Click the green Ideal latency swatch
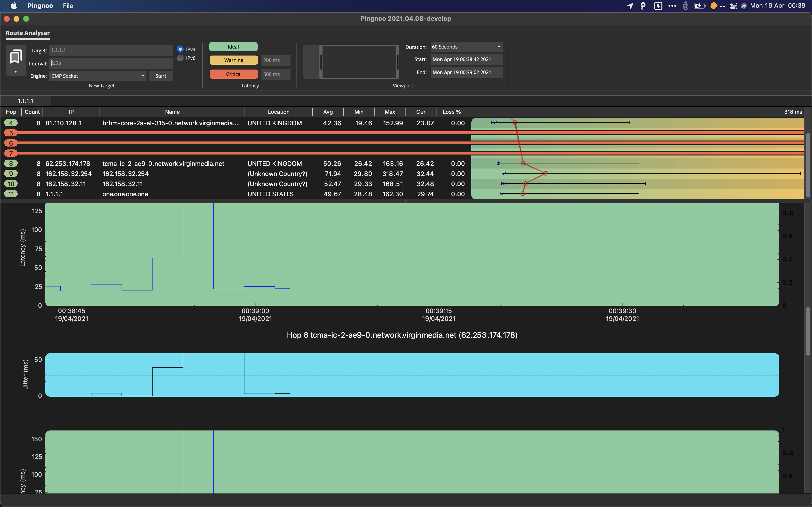 (x=233, y=46)
